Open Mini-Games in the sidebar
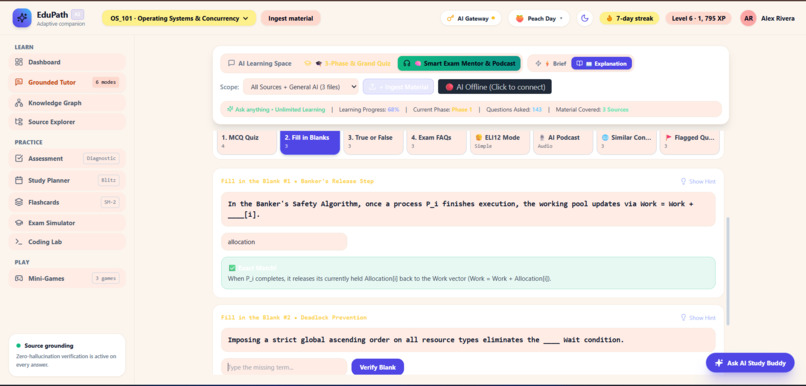806x386 pixels. (67, 279)
